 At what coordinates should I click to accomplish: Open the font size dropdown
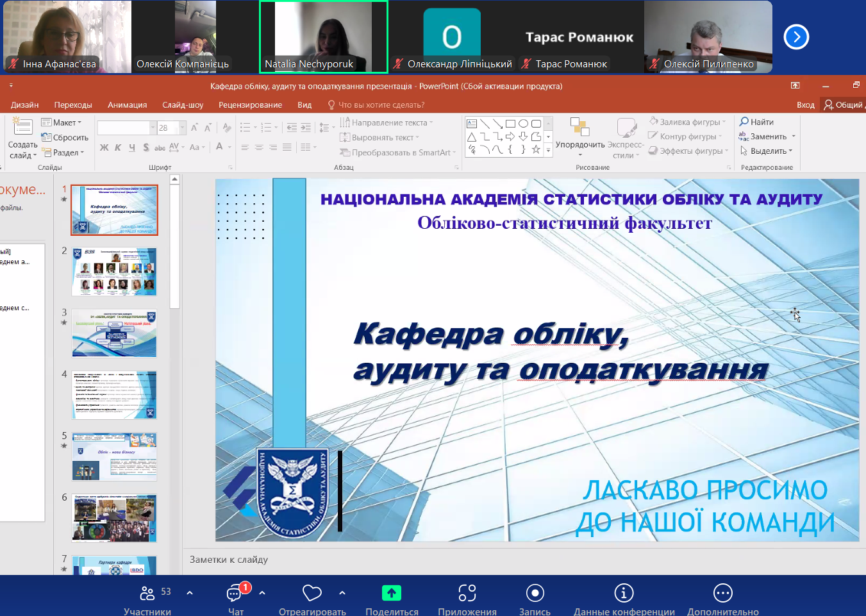coord(183,128)
